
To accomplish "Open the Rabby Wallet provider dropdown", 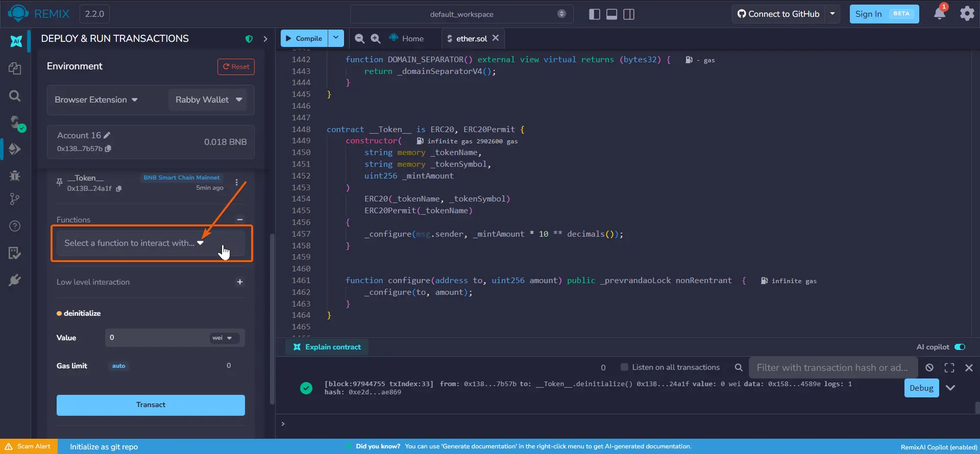I will coord(208,99).
